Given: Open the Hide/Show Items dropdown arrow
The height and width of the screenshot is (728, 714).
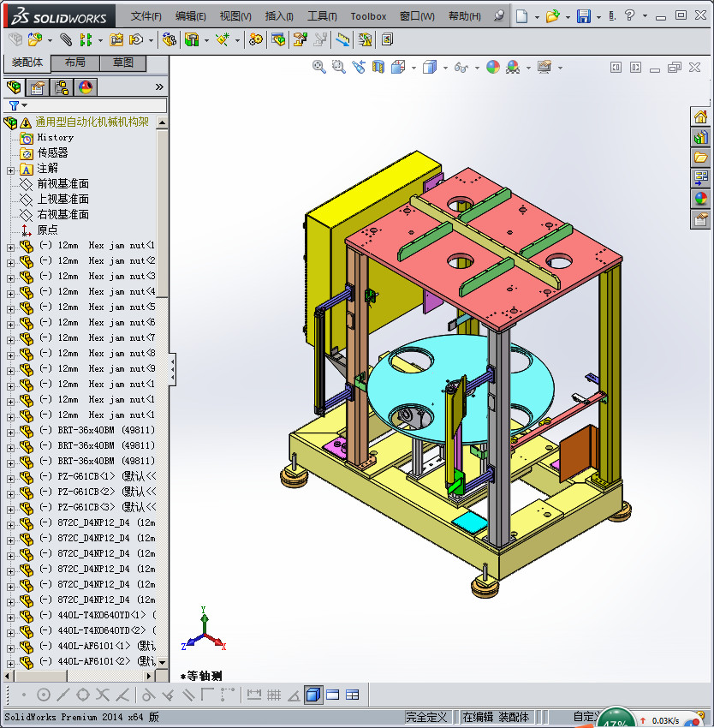Looking at the screenshot, I should (x=477, y=69).
